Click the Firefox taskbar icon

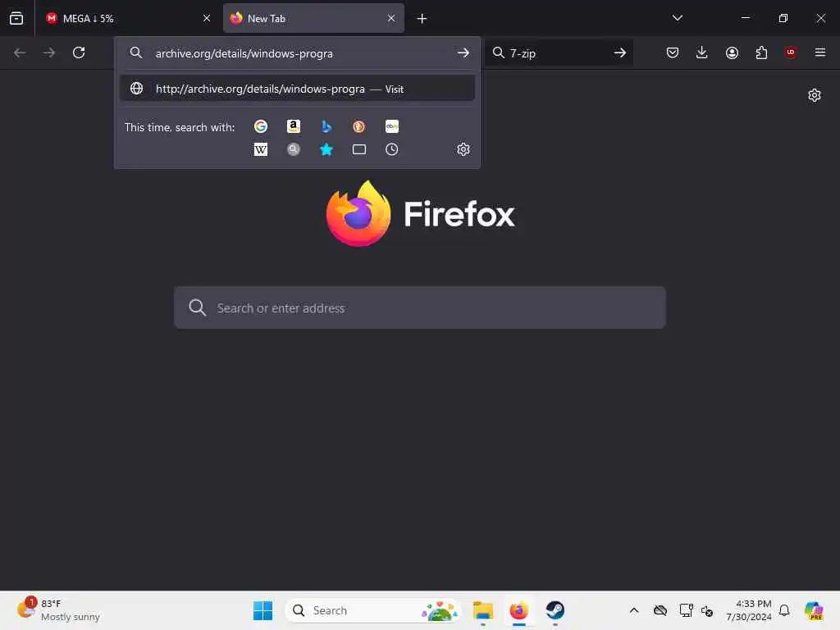[x=518, y=610]
